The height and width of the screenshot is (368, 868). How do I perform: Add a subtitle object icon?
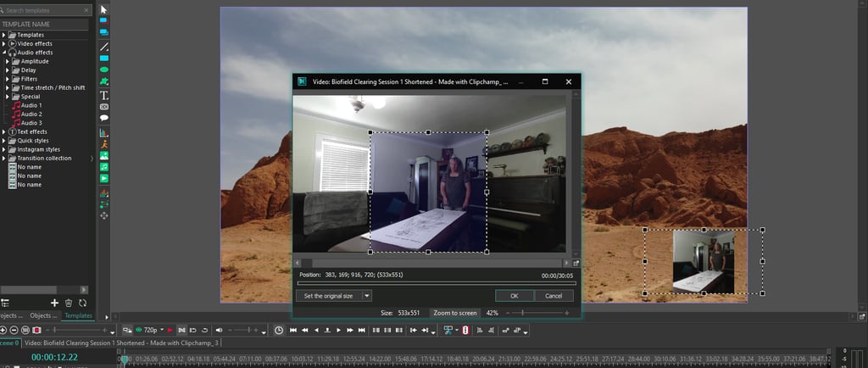pyautogui.click(x=104, y=107)
